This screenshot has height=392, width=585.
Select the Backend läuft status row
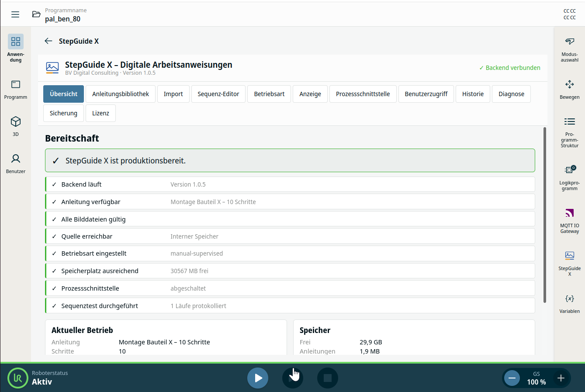pyautogui.click(x=290, y=184)
